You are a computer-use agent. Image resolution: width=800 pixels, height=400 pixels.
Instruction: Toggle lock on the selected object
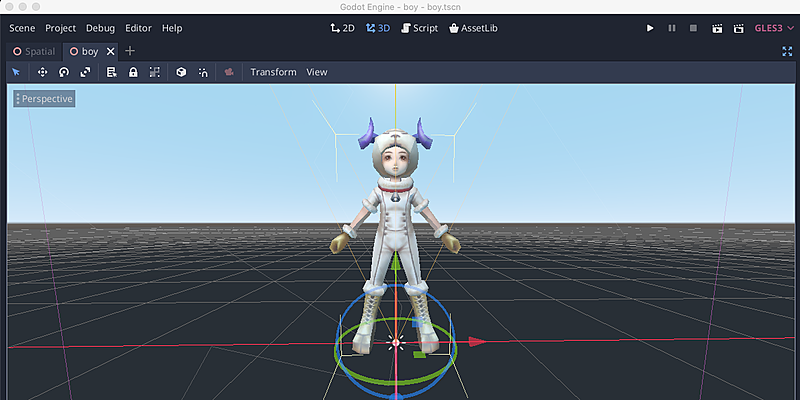click(x=133, y=72)
